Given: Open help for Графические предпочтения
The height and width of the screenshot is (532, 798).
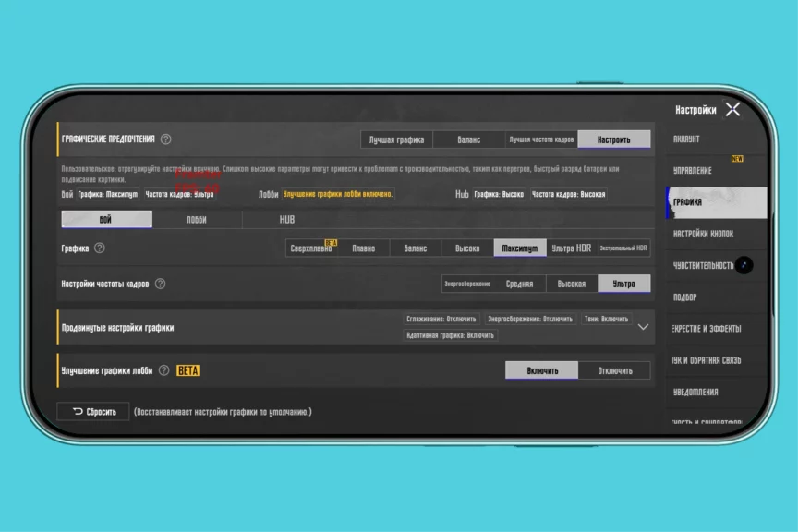Looking at the screenshot, I should (166, 139).
